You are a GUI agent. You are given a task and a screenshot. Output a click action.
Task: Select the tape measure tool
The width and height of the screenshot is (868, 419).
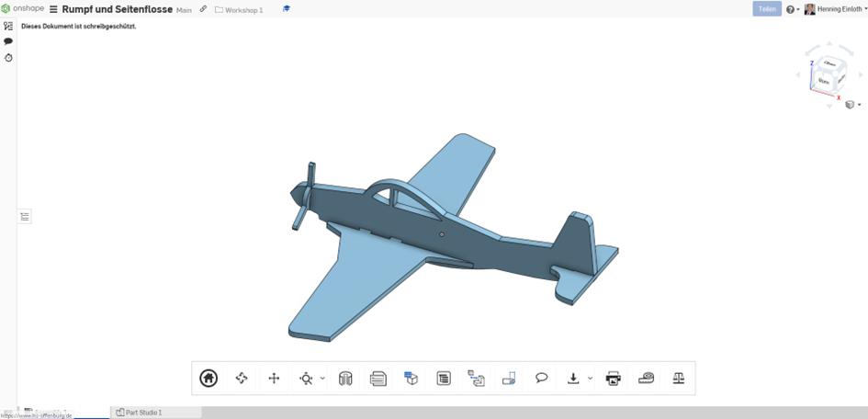[x=647, y=378]
